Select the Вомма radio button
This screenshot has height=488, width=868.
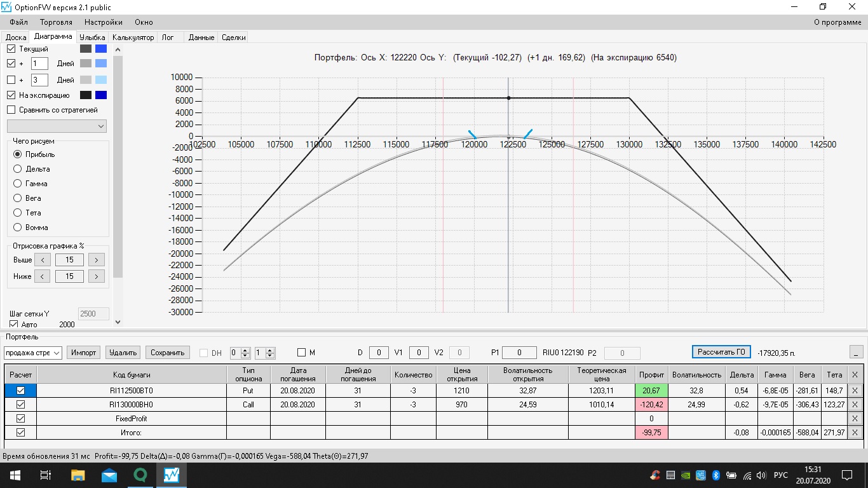pos(18,227)
